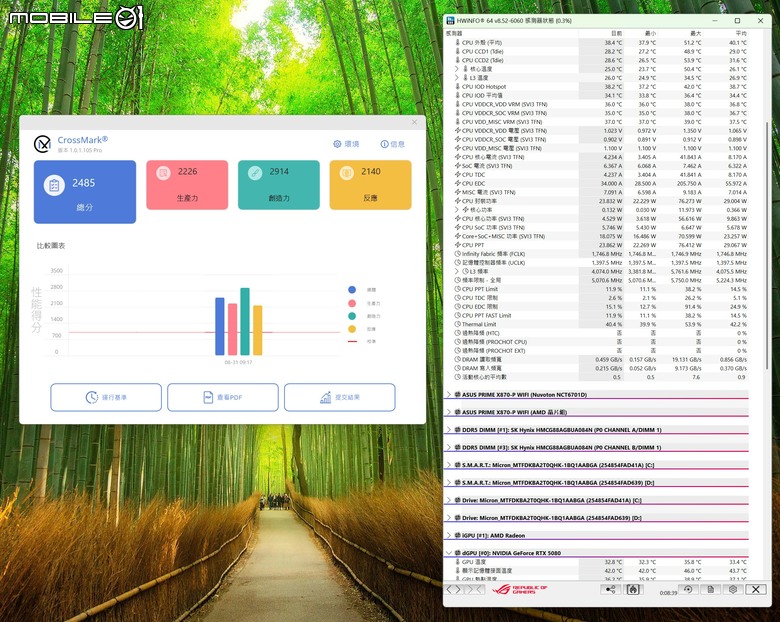The height and width of the screenshot is (622, 780).
Task: Click the 最小 column header
Action: click(640, 33)
